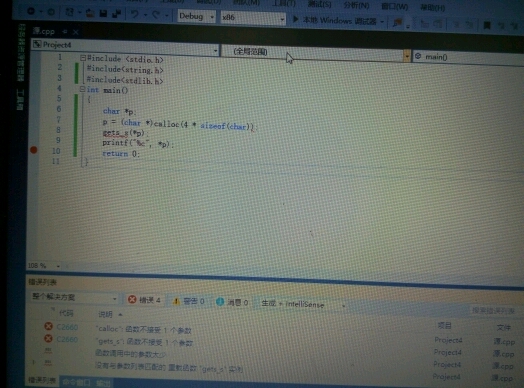Screen dimensions: 524x388
Task: Sort errors by the 说明 column header
Action: tap(105, 314)
